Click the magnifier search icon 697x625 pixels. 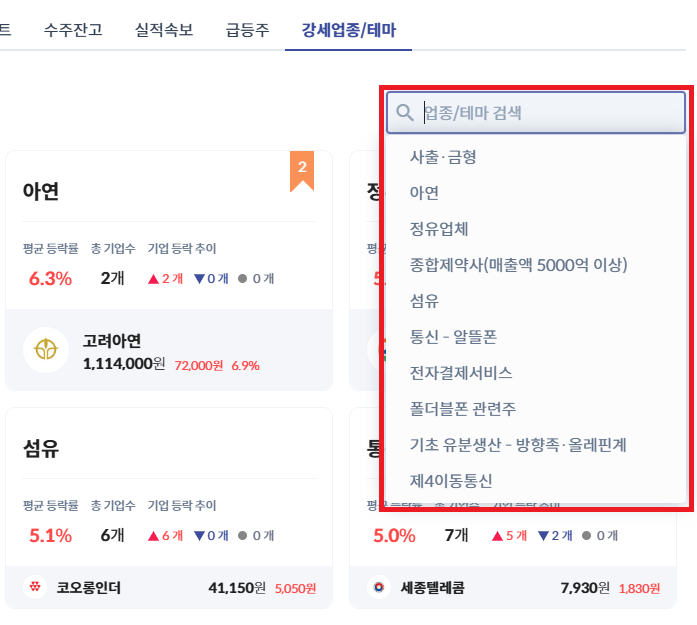(x=405, y=113)
